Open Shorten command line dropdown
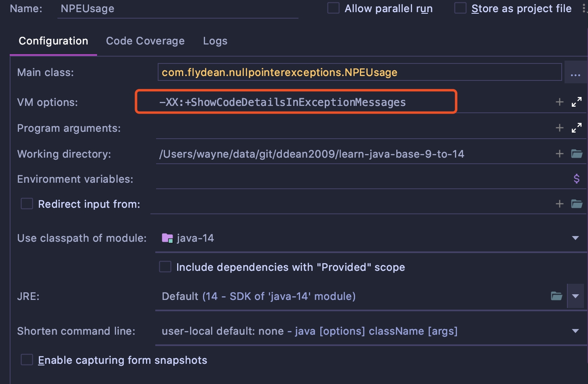This screenshot has width=588, height=384. (575, 331)
